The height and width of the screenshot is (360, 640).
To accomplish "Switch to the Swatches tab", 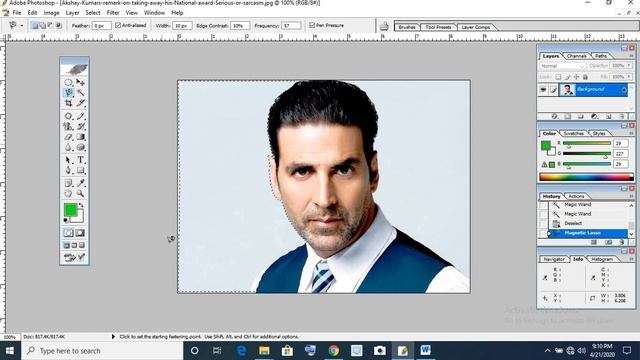I will [573, 133].
